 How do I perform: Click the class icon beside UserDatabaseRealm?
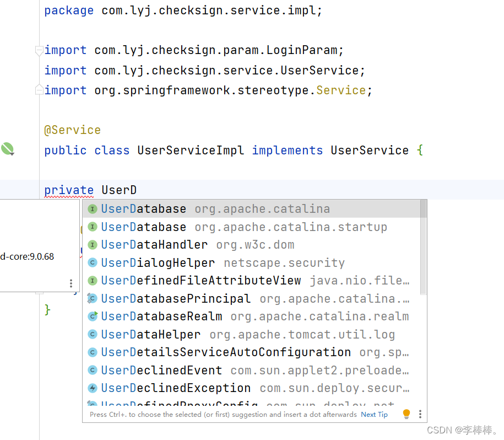coord(92,316)
